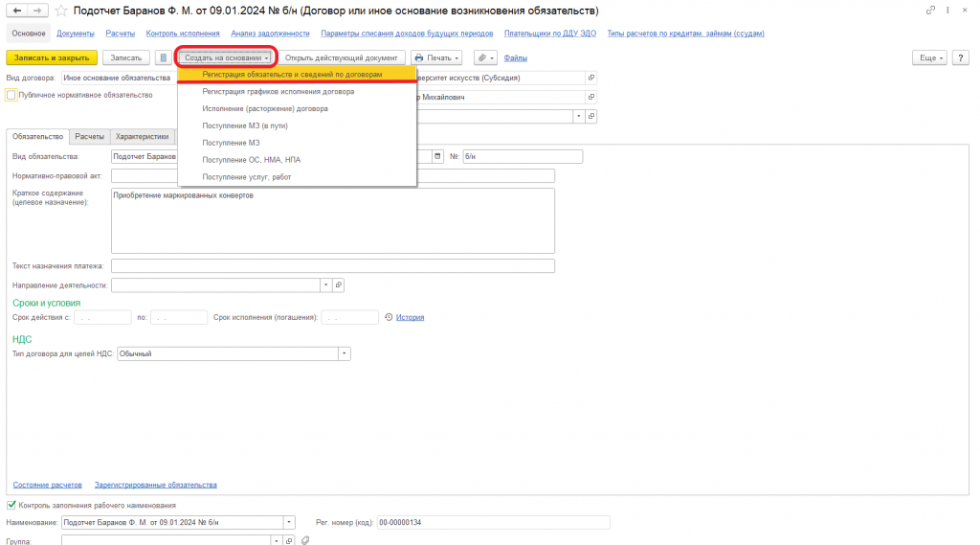Click the Срок исполнения (погашения) date field
This screenshot has height=545, width=980.
pyautogui.click(x=349, y=317)
